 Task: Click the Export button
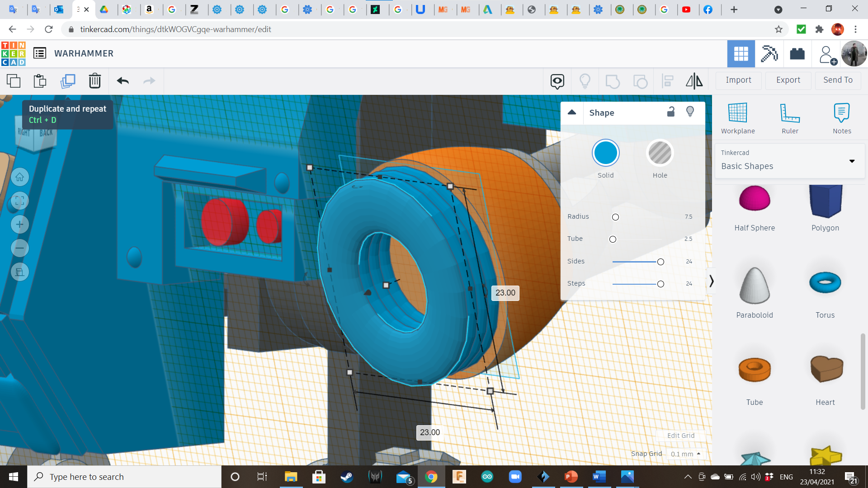[788, 80]
